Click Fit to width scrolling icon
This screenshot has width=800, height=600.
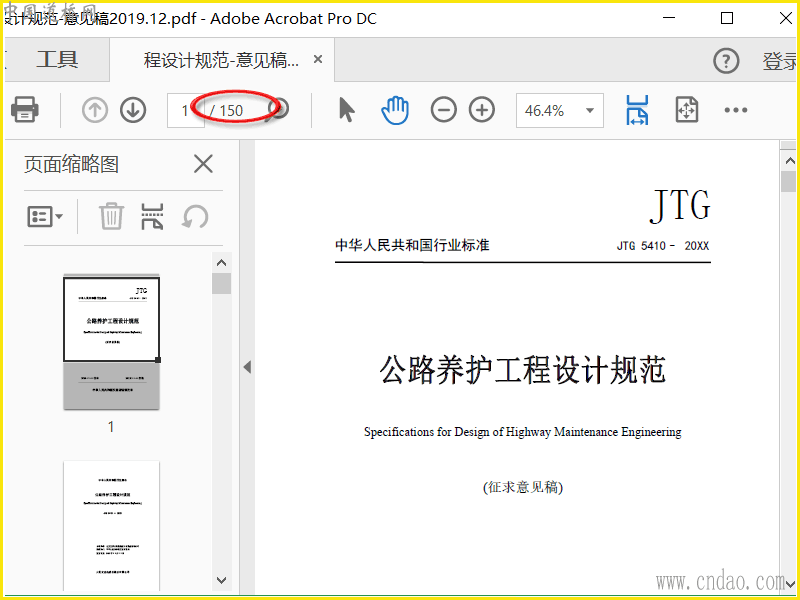click(637, 110)
